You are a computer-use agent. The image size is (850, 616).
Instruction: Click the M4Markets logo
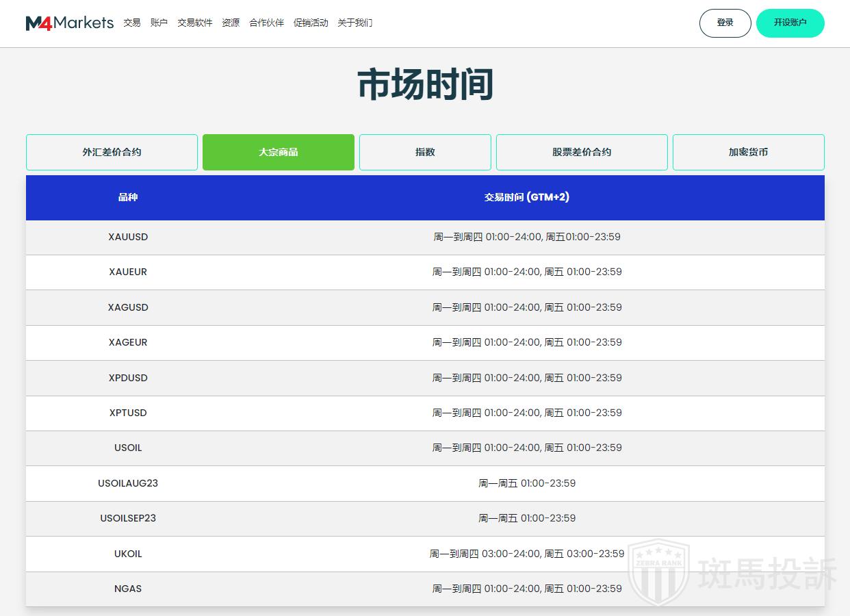(x=70, y=23)
